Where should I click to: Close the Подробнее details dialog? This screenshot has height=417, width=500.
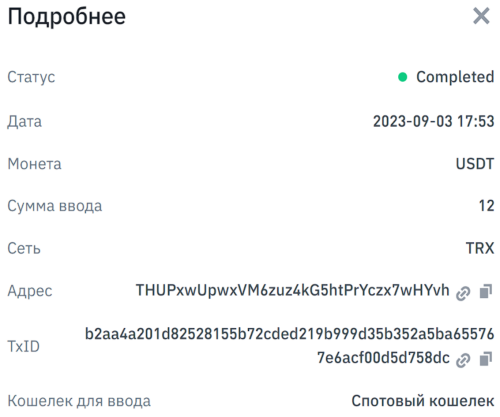pyautogui.click(x=481, y=16)
